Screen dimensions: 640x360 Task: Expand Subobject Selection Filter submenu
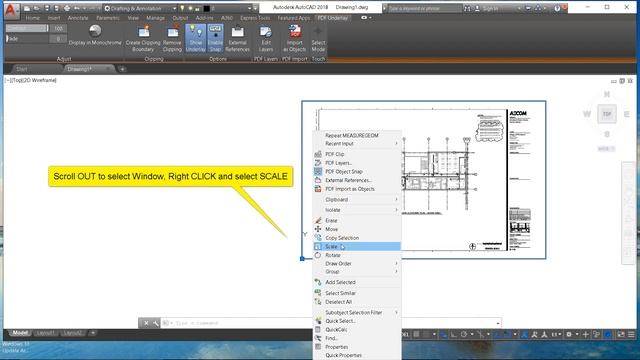(x=357, y=313)
